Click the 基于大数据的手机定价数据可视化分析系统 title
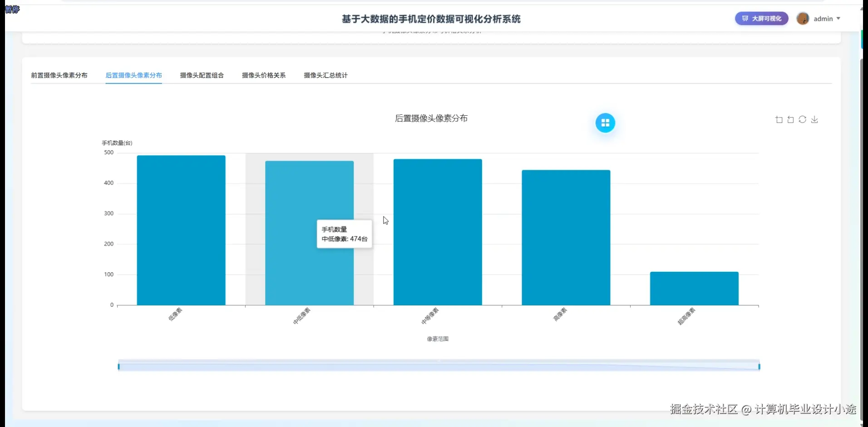 (431, 19)
